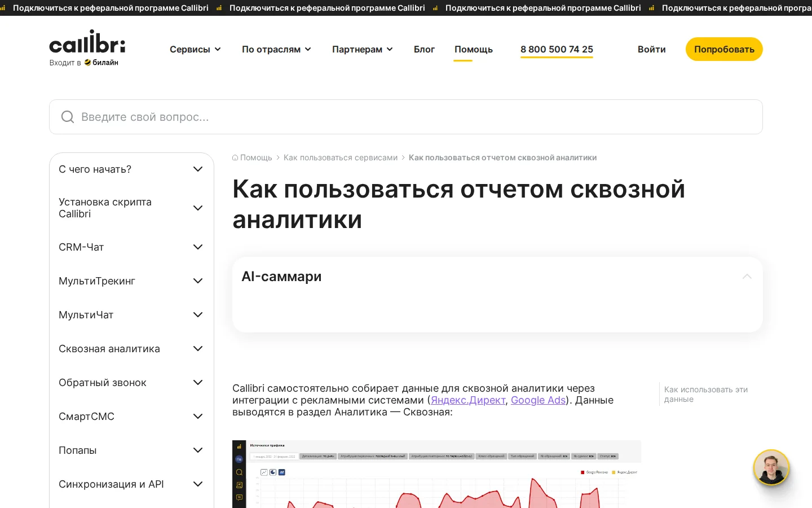Collapse the AI-саммари panel chevron
This screenshot has width=812, height=508.
747,277
